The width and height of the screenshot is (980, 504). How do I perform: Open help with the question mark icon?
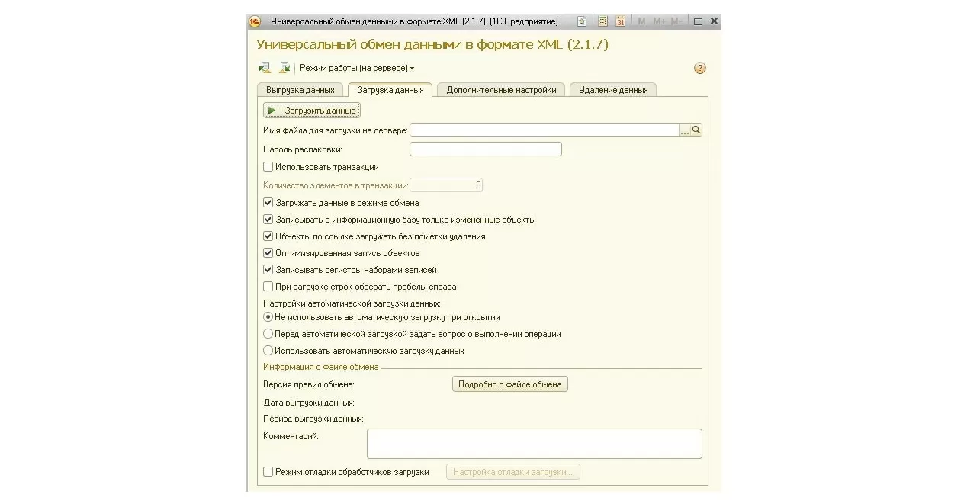[x=700, y=69]
